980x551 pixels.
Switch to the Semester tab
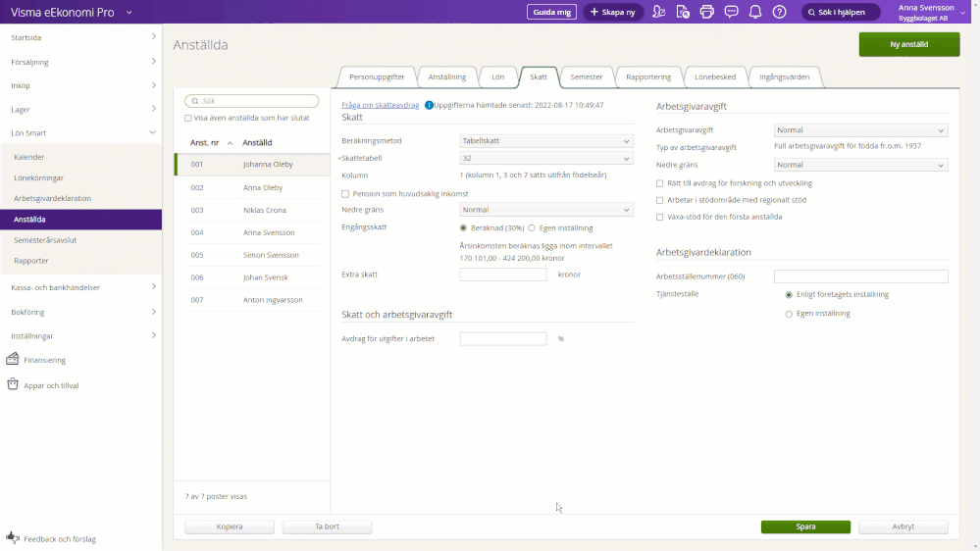point(587,77)
